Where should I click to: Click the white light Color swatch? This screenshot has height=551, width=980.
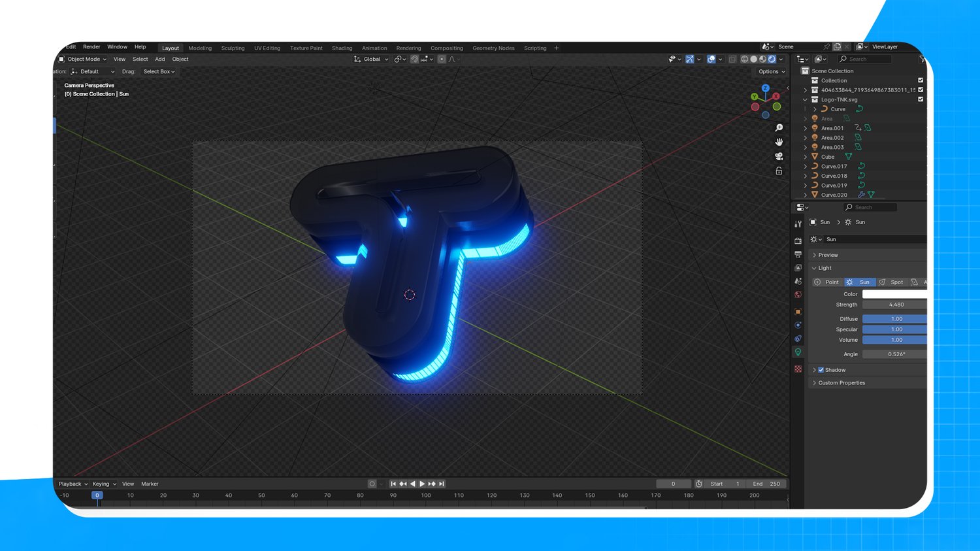[x=894, y=294]
